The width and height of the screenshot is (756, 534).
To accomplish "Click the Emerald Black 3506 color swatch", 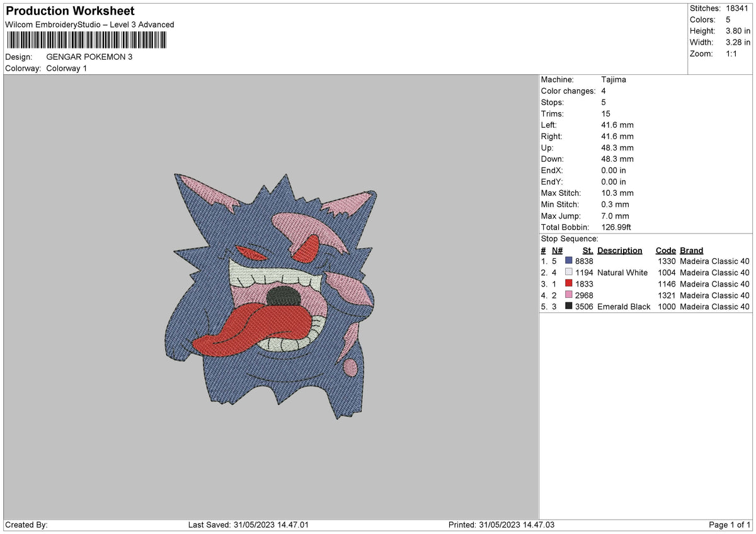I will 569,306.
